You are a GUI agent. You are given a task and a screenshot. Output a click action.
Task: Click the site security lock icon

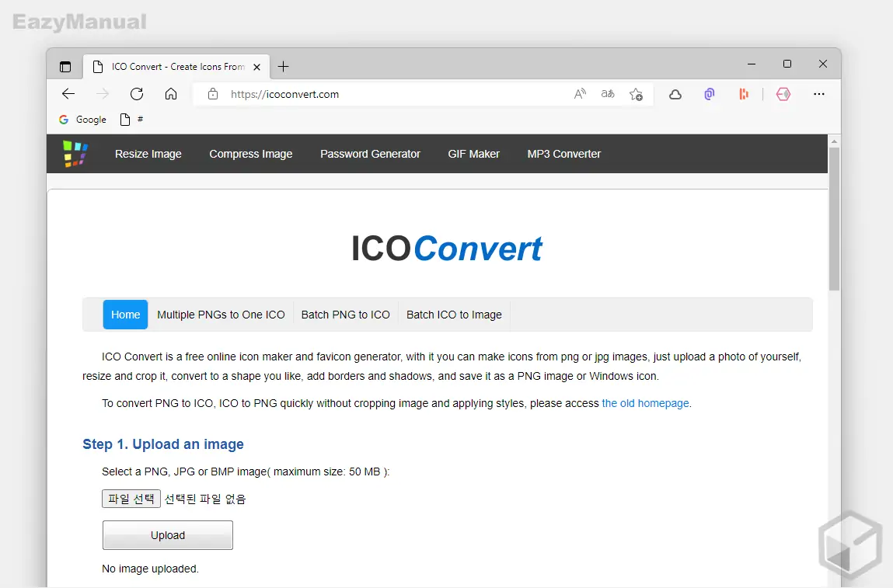coord(213,94)
